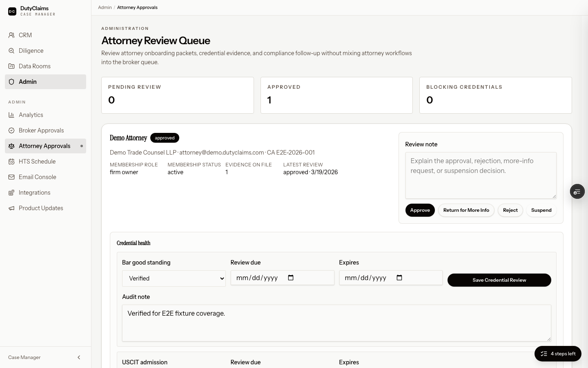This screenshot has height=368, width=588.
Task: Open HTS Schedule page
Action: tap(45, 162)
